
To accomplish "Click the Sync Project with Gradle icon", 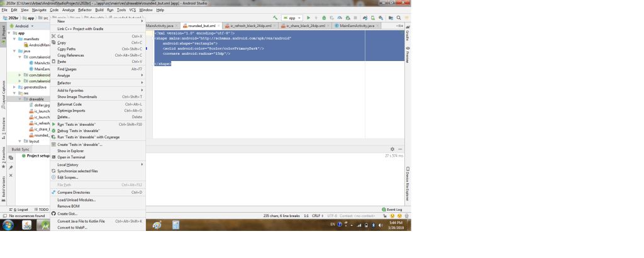I will pyautogui.click(x=365, y=18).
